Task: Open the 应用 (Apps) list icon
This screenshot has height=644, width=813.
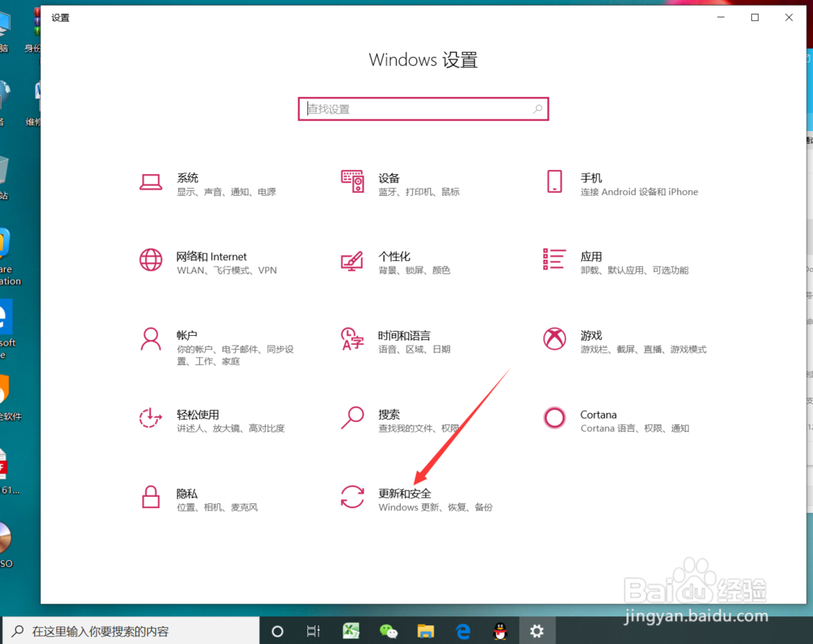Action: coord(554,260)
